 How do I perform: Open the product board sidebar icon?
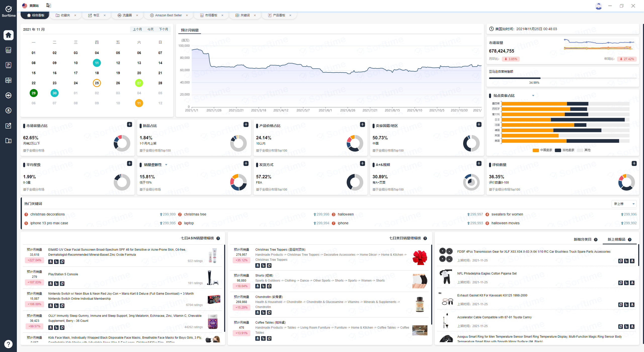[8, 65]
